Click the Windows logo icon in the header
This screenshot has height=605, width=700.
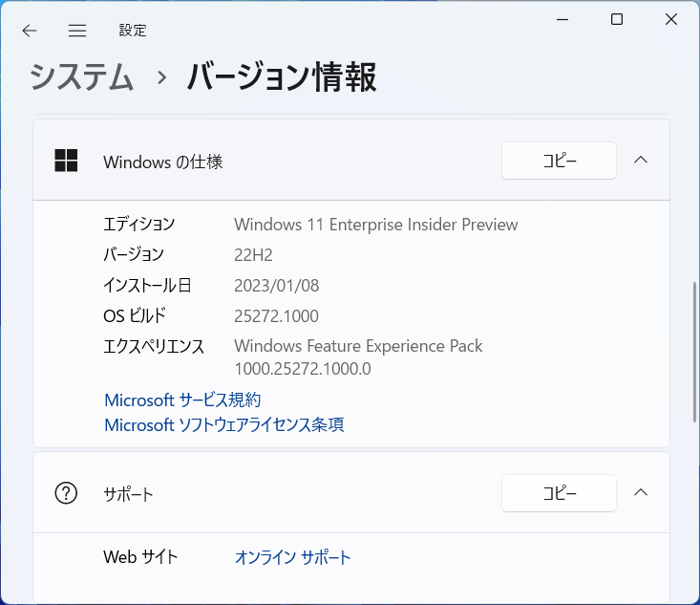pos(66,161)
